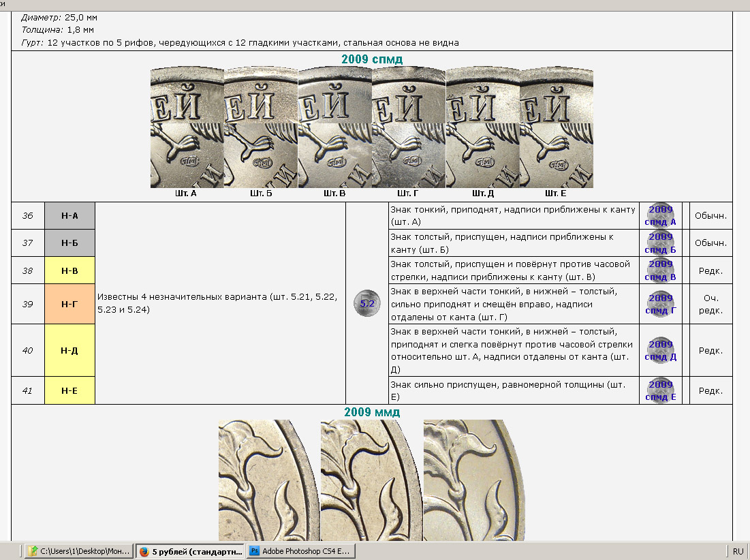Open the Шт. Б coin detail image
The width and height of the screenshot is (750, 560).
click(x=261, y=127)
